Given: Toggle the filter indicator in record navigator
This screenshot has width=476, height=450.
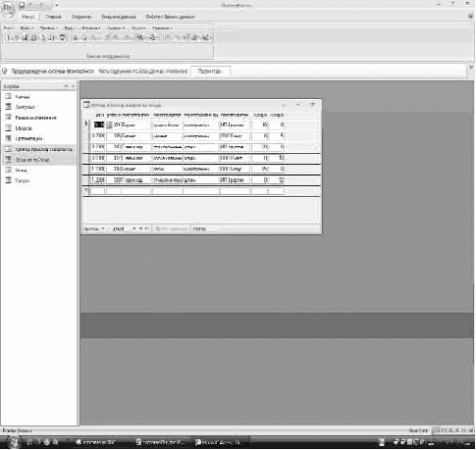Looking at the screenshot, I should 172,229.
